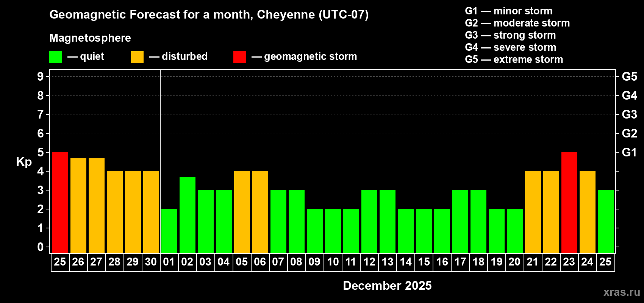This screenshot has width=644, height=303.
Task: Click the orange bar for date 26
Action: click(78, 206)
